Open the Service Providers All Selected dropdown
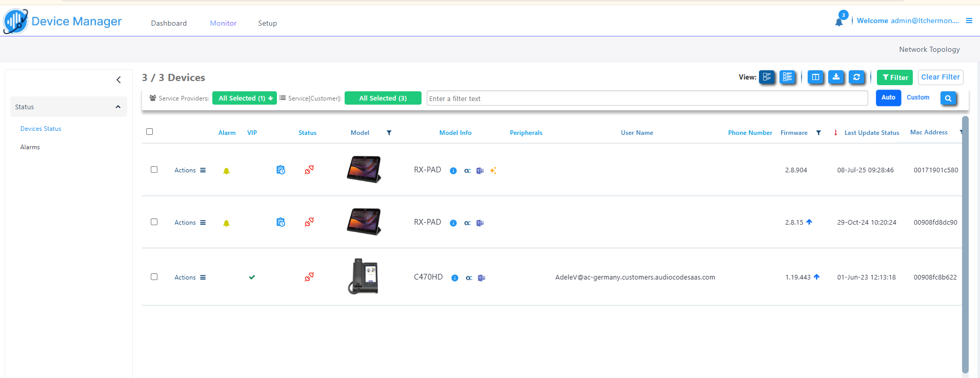The height and width of the screenshot is (378, 980). [x=245, y=98]
